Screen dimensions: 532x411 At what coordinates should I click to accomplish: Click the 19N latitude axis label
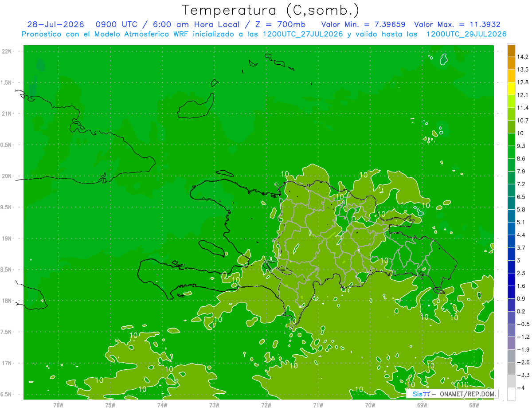7,239
